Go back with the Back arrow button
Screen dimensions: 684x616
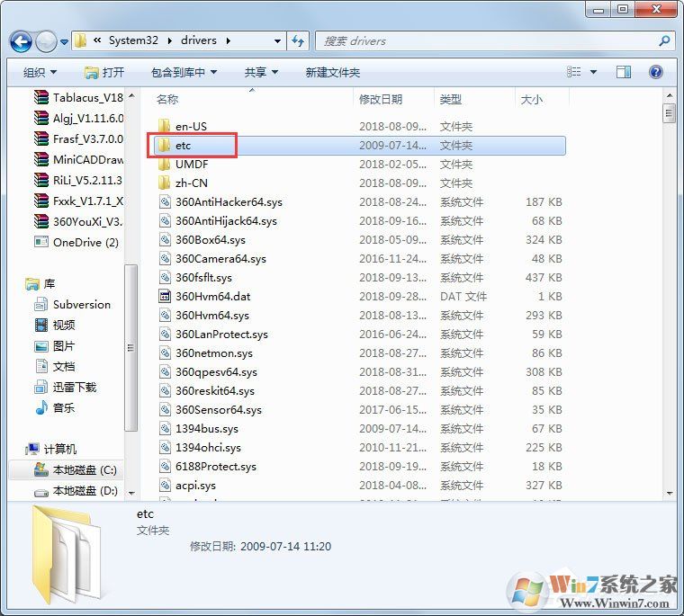point(21,42)
